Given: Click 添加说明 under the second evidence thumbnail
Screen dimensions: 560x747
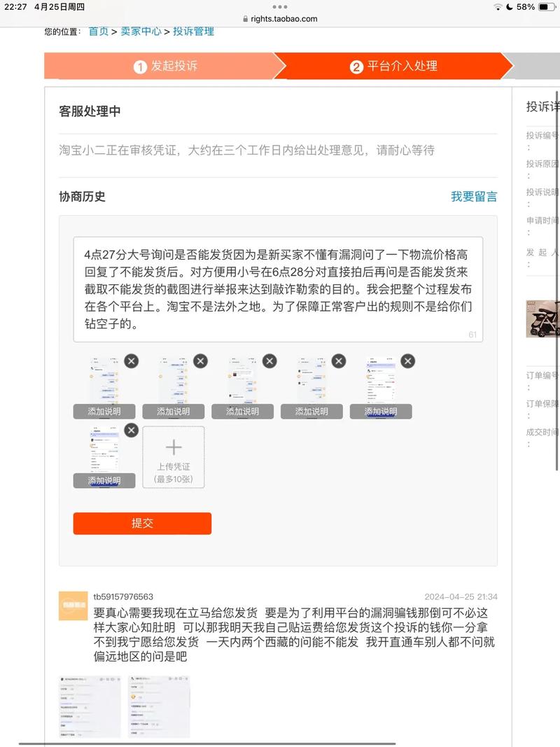Looking at the screenshot, I should (x=174, y=412).
